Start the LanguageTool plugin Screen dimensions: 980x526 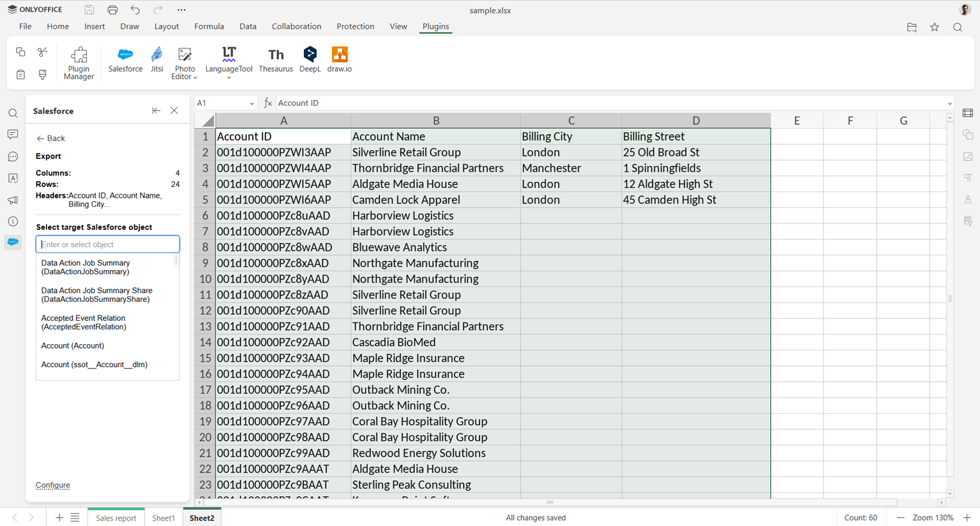[229, 59]
